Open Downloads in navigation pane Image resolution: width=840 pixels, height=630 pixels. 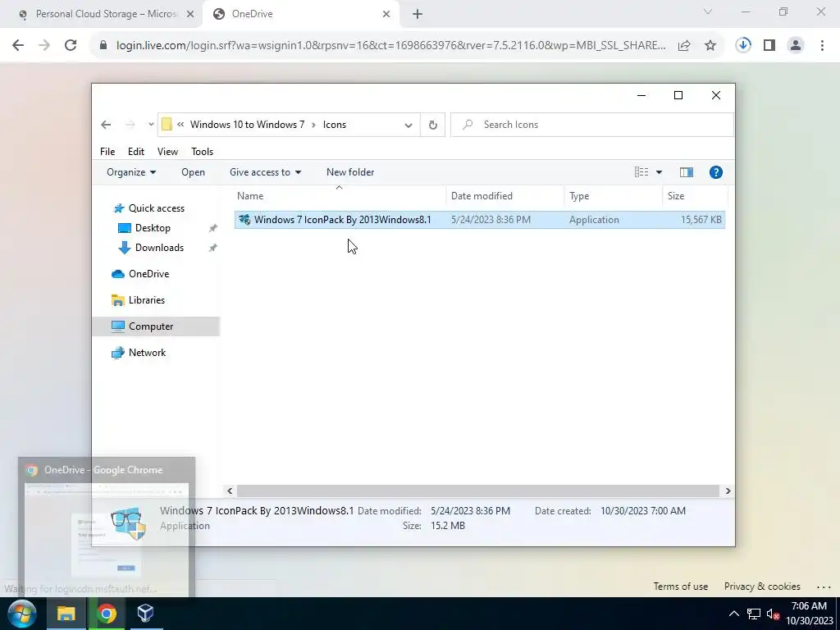coord(159,248)
